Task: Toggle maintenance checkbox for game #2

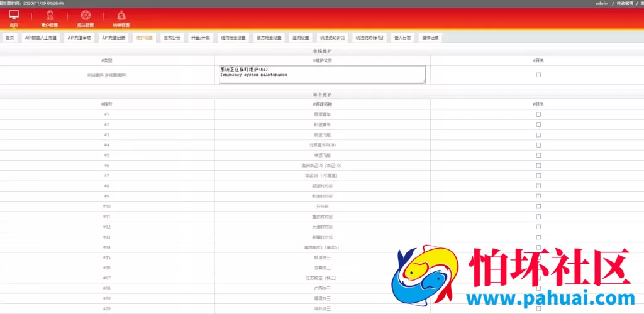Action: [x=538, y=124]
